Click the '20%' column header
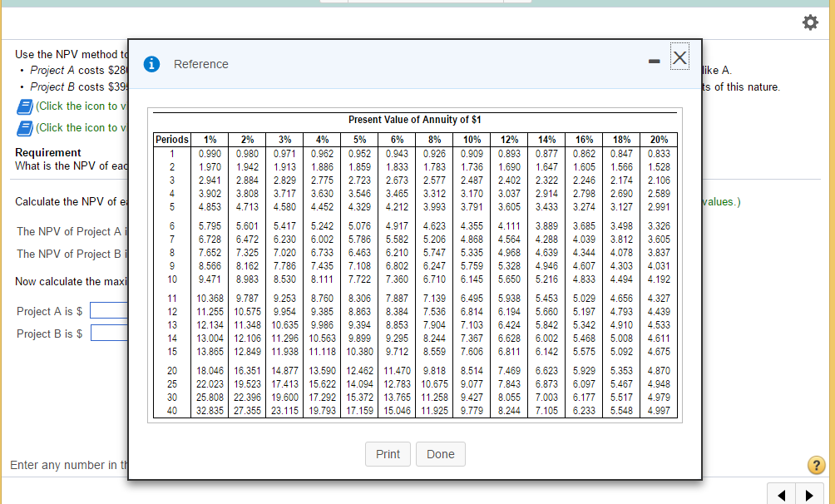This screenshot has width=835, height=504. tap(660, 140)
